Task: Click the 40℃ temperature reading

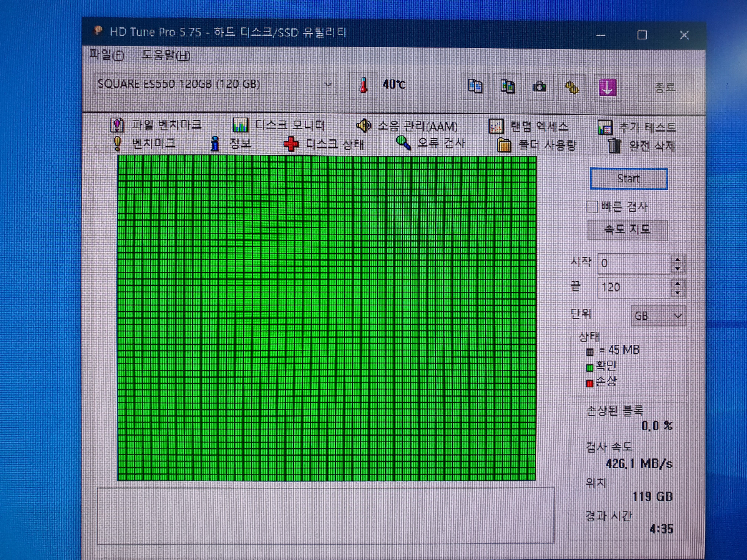Action: tap(394, 84)
